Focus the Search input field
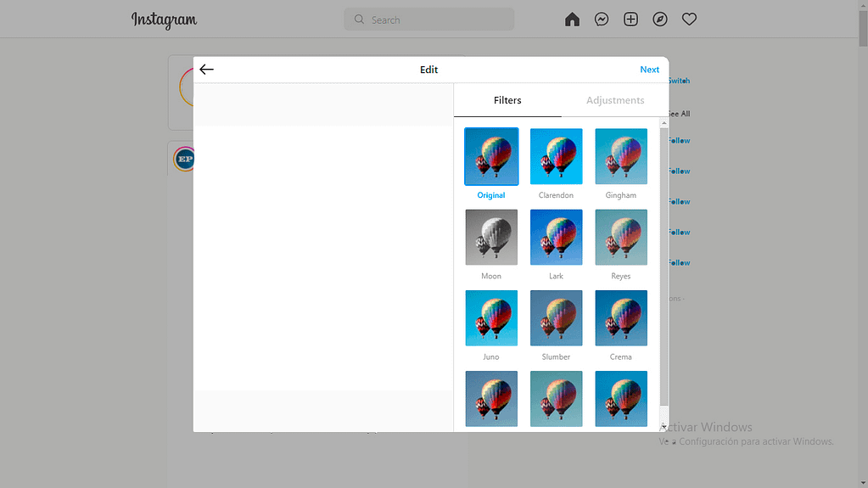Viewport: 868px width, 488px height. (x=429, y=20)
